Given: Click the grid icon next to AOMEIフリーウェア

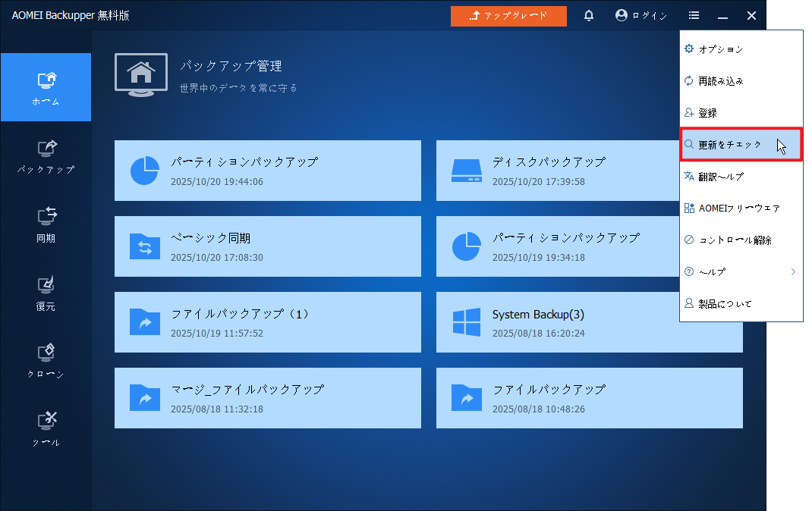Looking at the screenshot, I should pyautogui.click(x=689, y=208).
